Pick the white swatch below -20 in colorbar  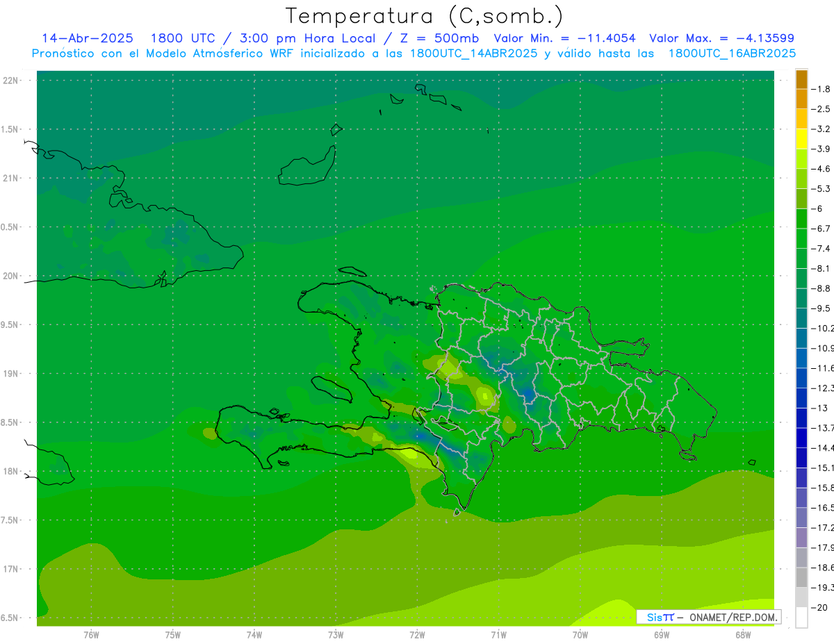point(802,618)
